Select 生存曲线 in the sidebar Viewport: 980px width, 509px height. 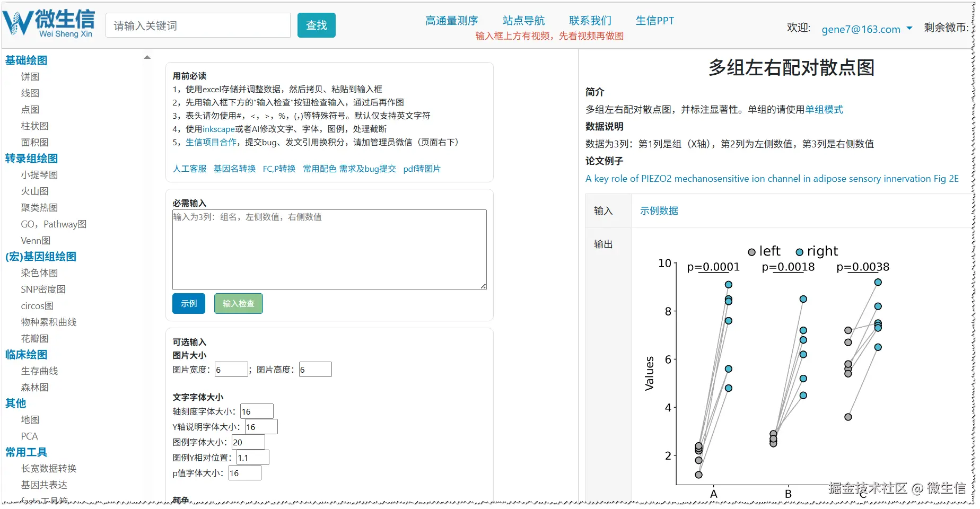point(40,371)
